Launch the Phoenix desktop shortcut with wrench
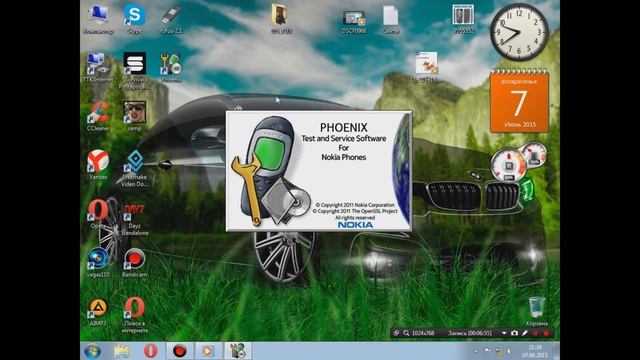Viewport: 640px width, 360px height. [171, 67]
